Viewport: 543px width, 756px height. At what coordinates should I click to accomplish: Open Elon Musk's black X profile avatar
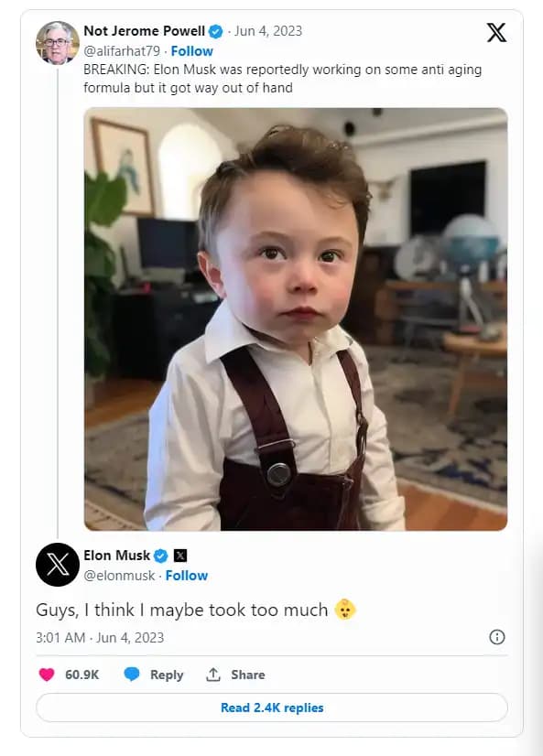click(x=58, y=565)
